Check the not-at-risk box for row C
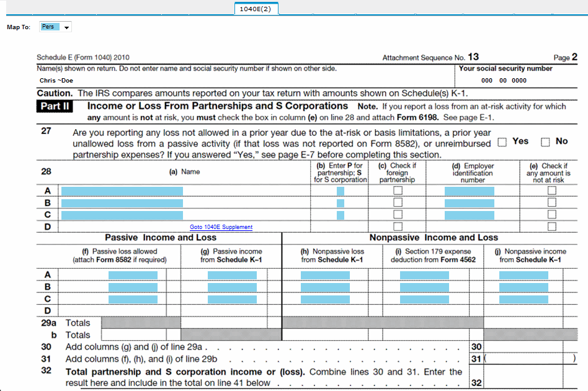This screenshot has width=588, height=391. pos(551,215)
